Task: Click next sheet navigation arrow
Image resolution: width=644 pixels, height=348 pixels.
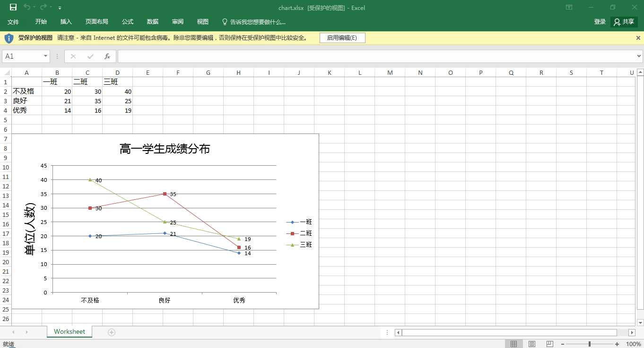Action: (26, 332)
